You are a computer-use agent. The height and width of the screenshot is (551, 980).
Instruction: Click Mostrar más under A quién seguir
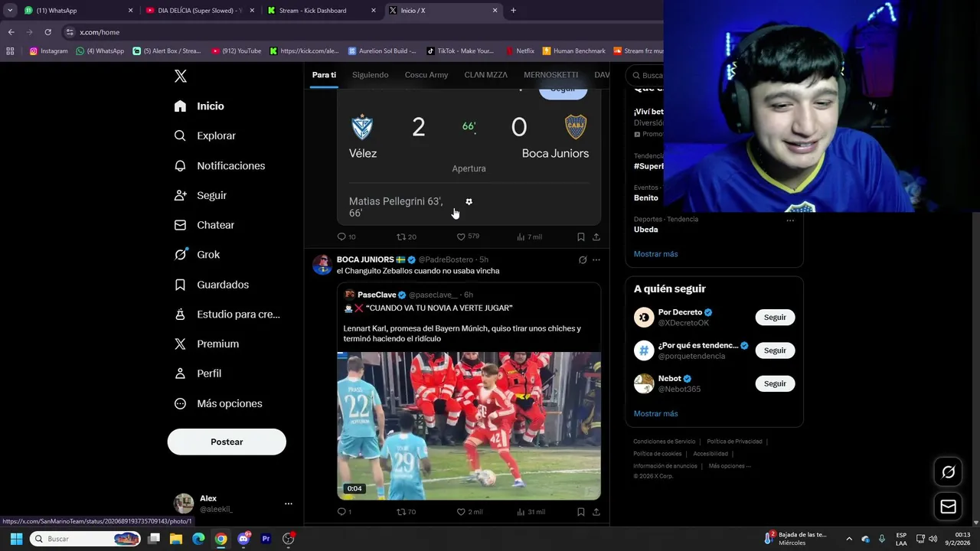click(x=655, y=414)
